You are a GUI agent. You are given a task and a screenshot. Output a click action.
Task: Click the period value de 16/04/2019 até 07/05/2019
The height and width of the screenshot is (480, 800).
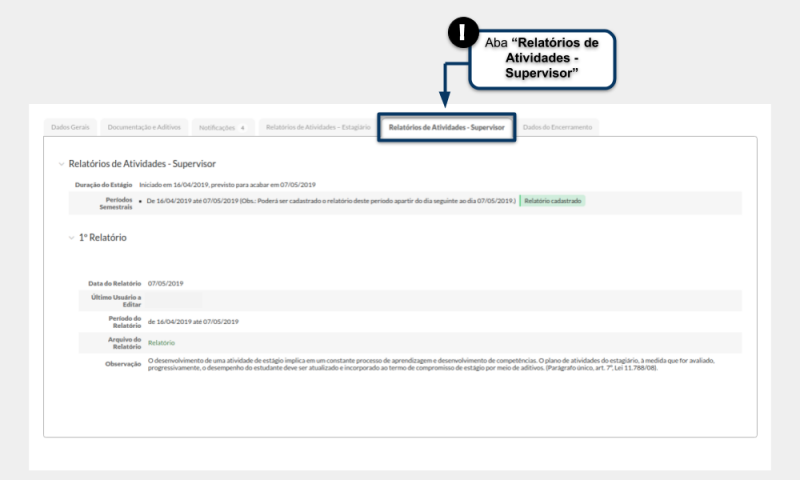[193, 322]
